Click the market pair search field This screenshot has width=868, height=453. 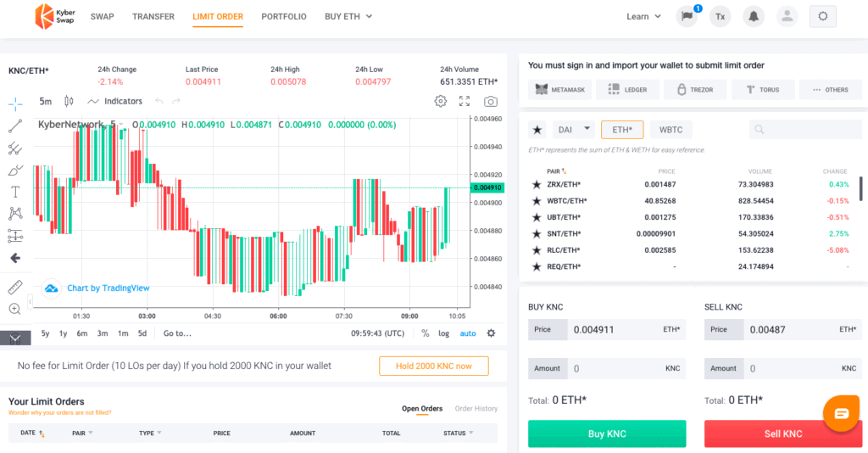805,130
